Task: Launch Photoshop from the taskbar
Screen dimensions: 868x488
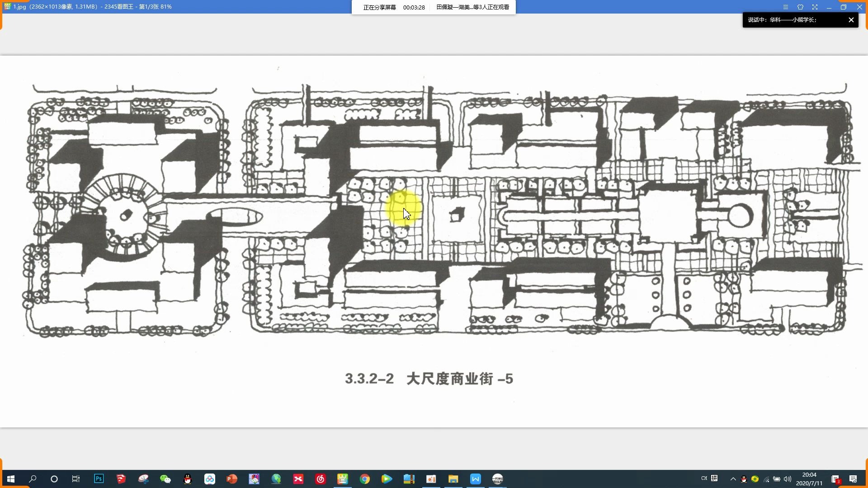Action: (x=99, y=479)
